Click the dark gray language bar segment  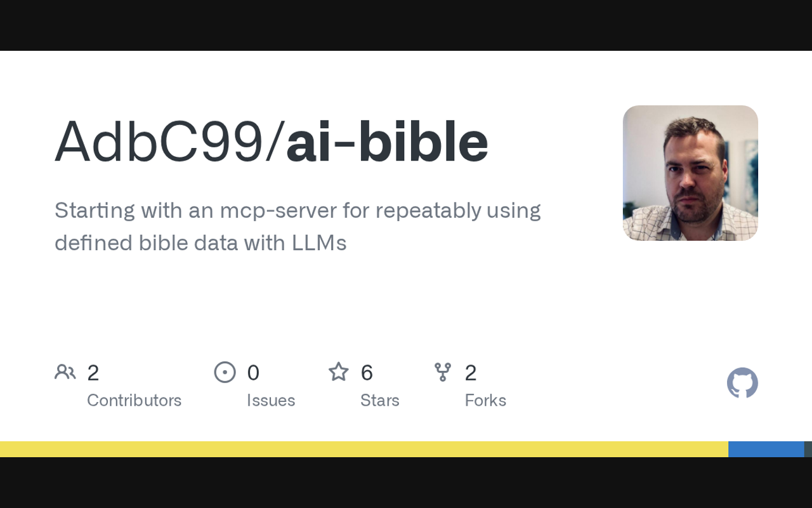(808, 449)
